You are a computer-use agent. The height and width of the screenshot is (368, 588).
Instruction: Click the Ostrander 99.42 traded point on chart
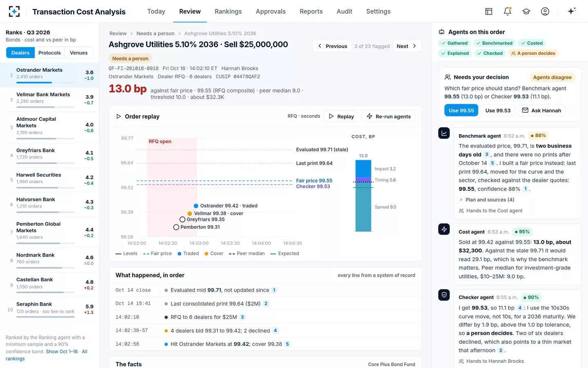click(x=196, y=206)
